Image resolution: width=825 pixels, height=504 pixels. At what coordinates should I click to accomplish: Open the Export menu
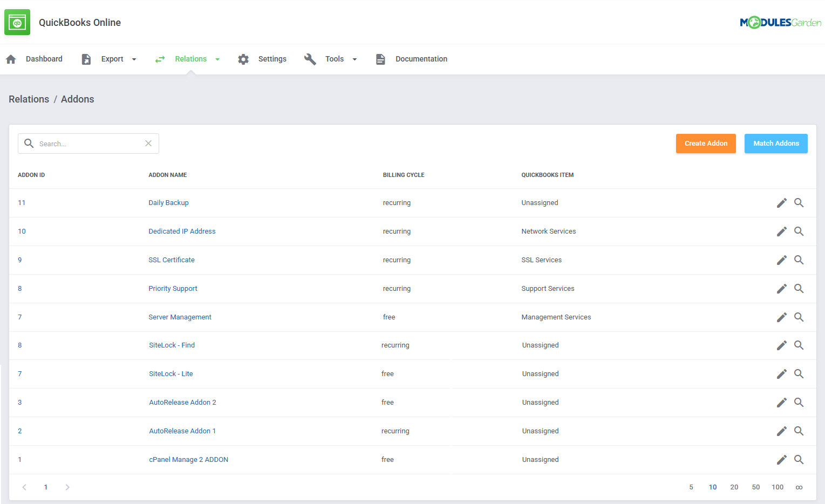click(x=112, y=59)
